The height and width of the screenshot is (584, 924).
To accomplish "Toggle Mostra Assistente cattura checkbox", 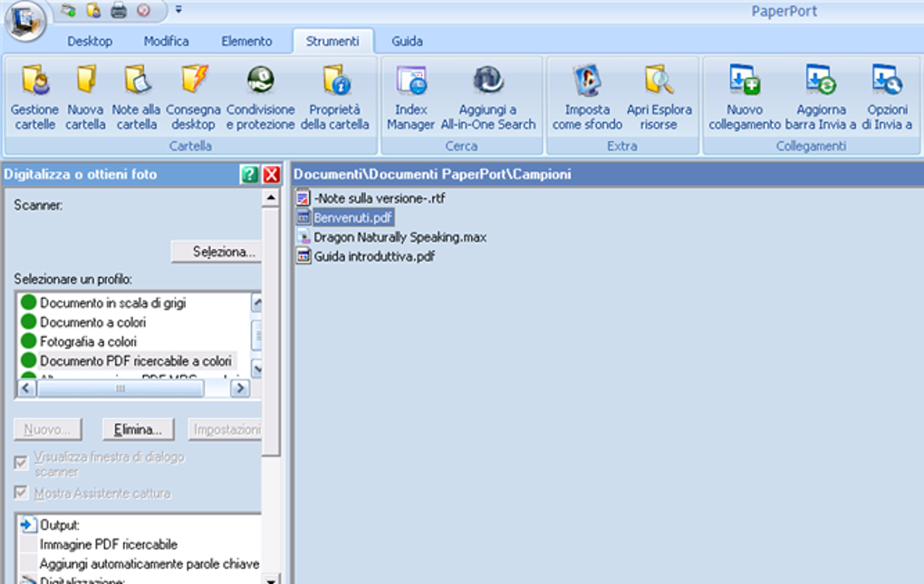I will pyautogui.click(x=21, y=493).
